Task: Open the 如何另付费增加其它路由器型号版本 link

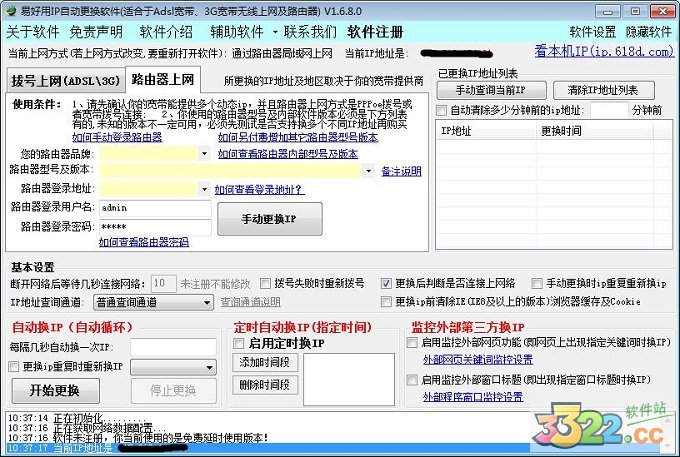Action: coord(298,137)
